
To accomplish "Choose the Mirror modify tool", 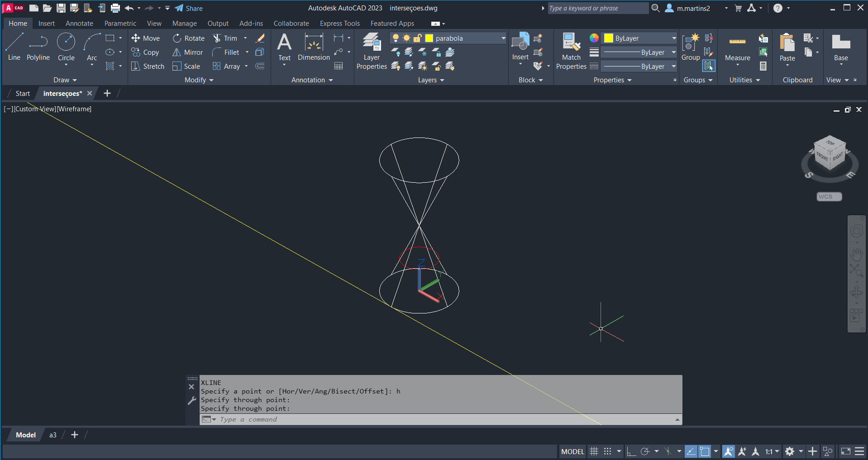I will click(x=188, y=52).
